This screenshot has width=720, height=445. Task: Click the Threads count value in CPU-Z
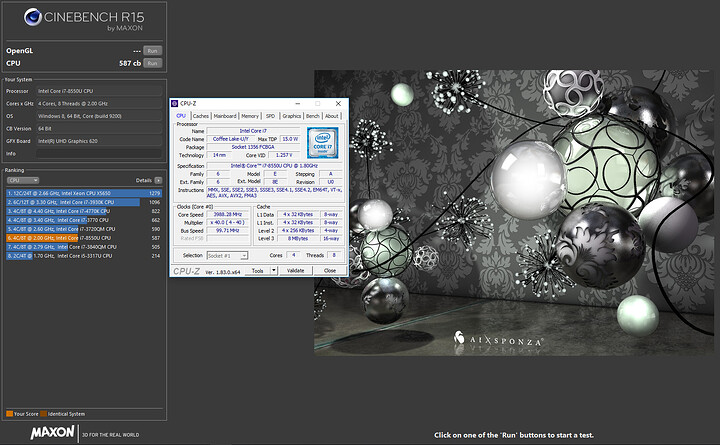tap(334, 255)
